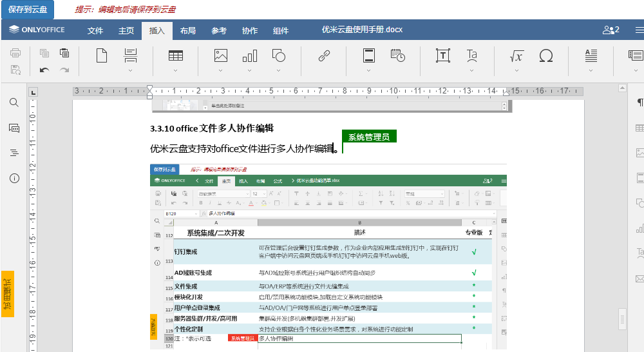This screenshot has height=352, width=644.
Task: Open the 文件 menu tab
Action: [95, 30]
